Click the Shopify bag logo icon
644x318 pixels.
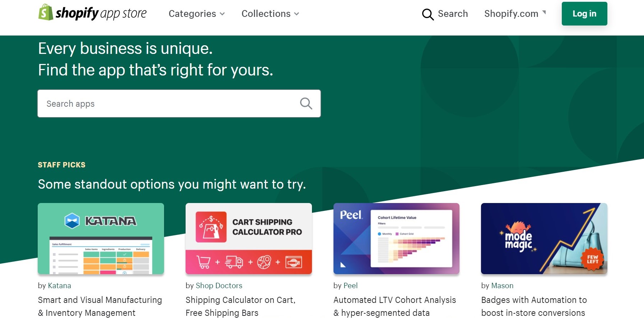pyautogui.click(x=46, y=13)
